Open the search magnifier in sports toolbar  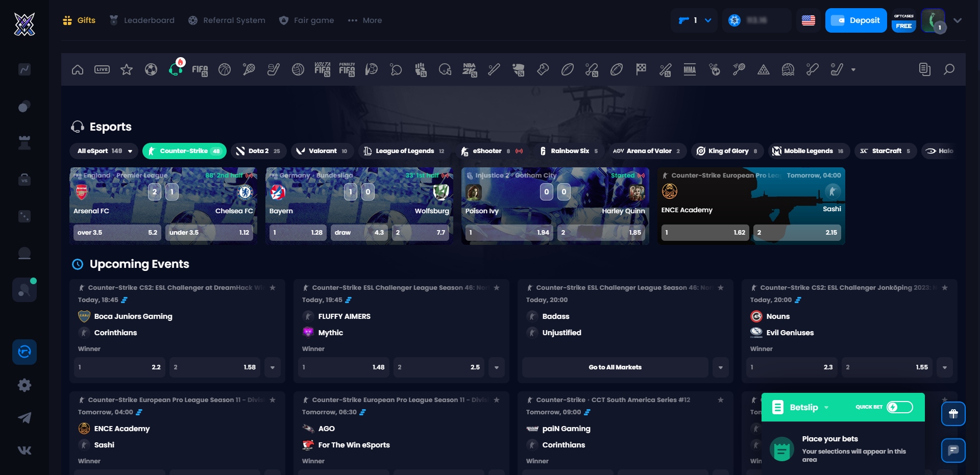949,69
